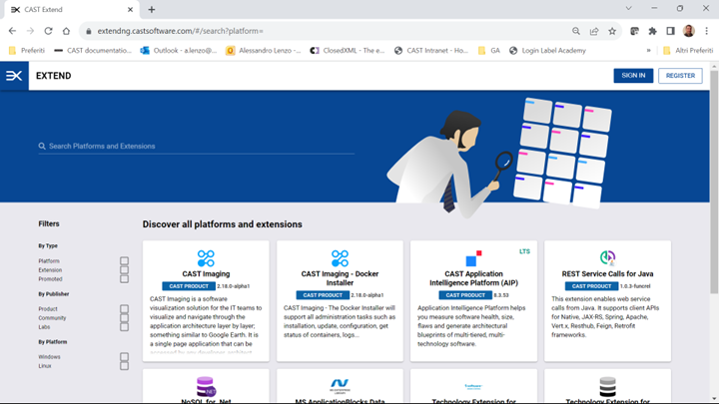
Task: Click the REST Service Calls for Java icon
Action: [x=608, y=258]
